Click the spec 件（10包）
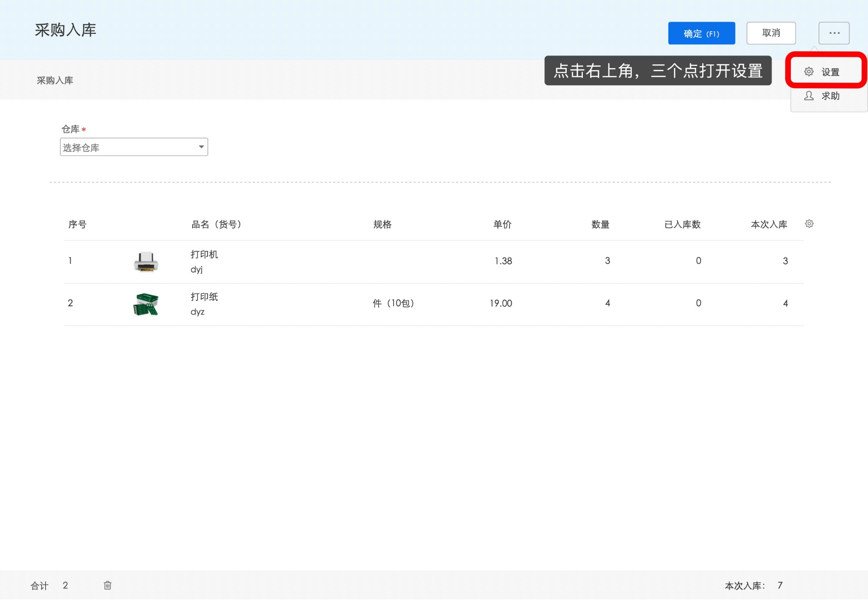Viewport: 868px width, 600px height. point(394,303)
